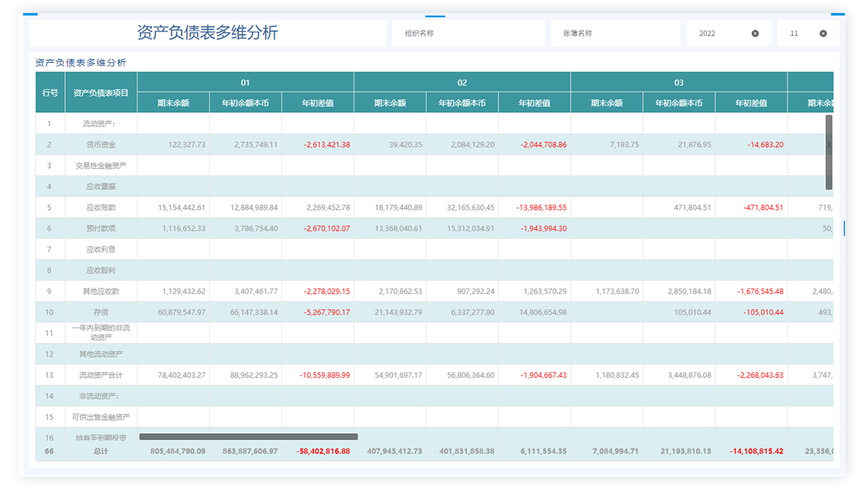Click the vertical scrollbar thumb of the table

(x=829, y=152)
